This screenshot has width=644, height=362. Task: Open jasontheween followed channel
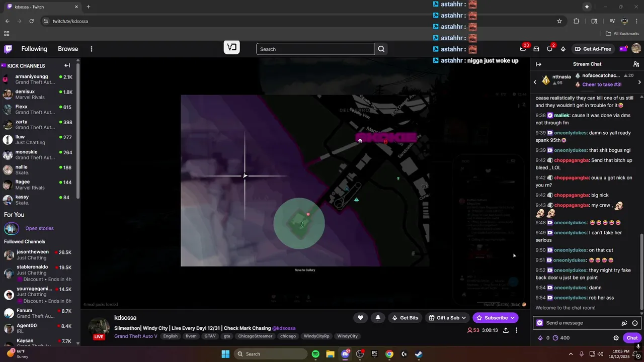tap(38, 255)
